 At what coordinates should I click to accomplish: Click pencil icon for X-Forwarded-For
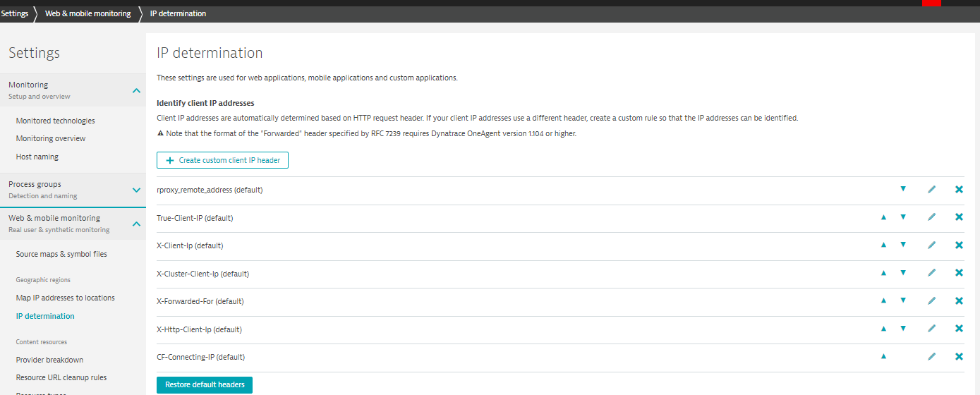(x=931, y=301)
